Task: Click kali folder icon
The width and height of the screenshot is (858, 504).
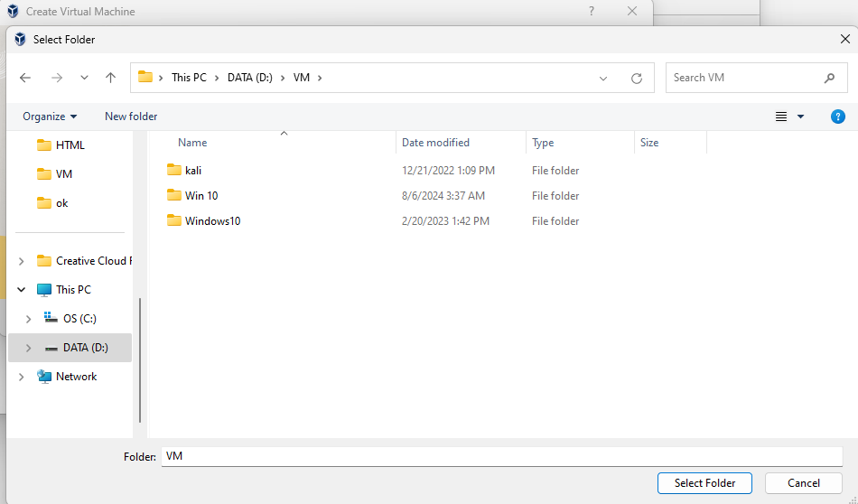Action: tap(174, 170)
